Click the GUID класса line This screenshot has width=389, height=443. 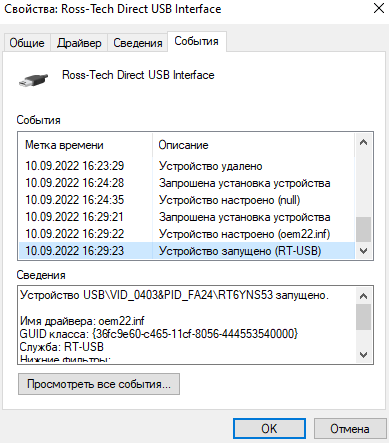click(x=159, y=334)
